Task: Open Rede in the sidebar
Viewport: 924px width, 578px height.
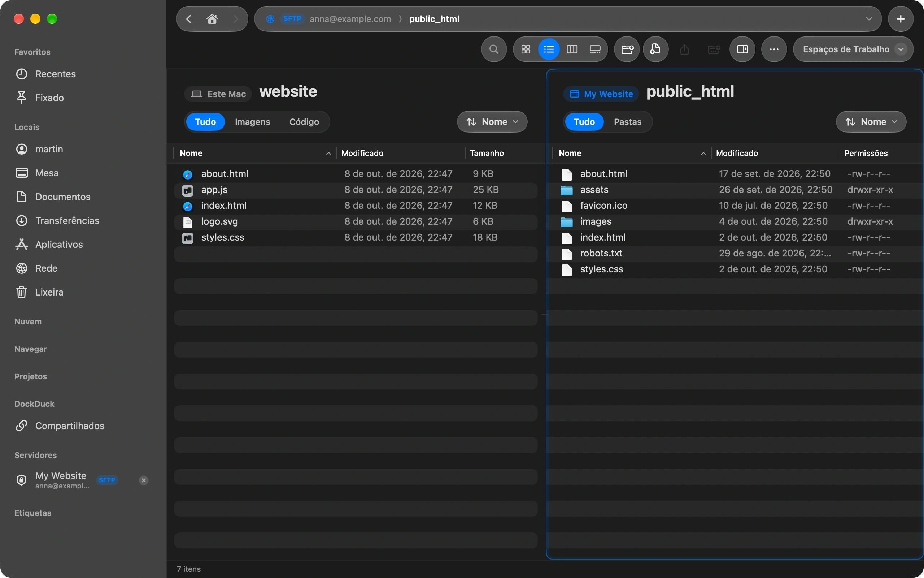Action: 83,268
